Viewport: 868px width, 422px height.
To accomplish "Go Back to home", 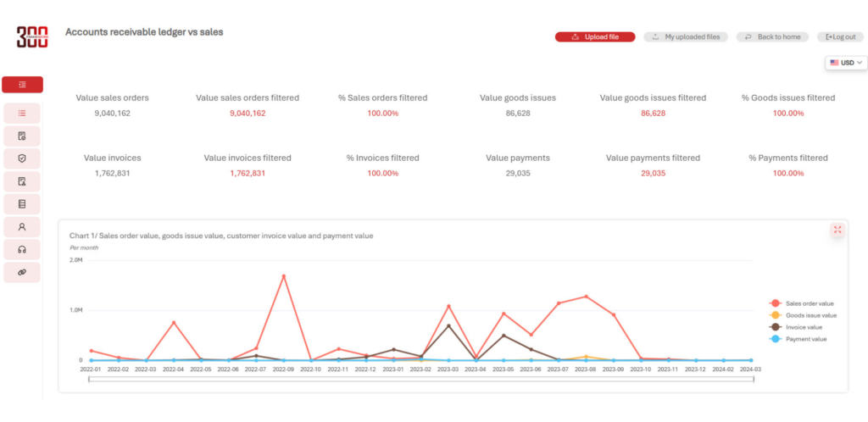I will coord(772,37).
